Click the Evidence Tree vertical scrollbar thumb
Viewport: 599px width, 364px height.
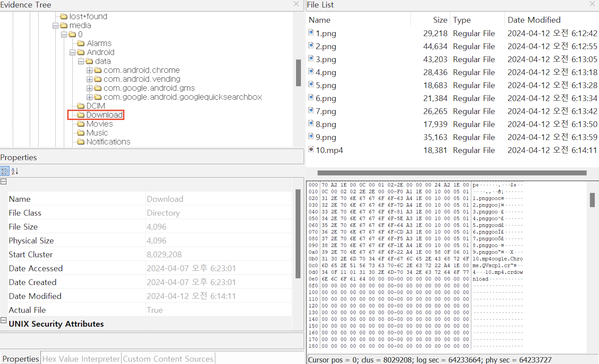(x=298, y=73)
